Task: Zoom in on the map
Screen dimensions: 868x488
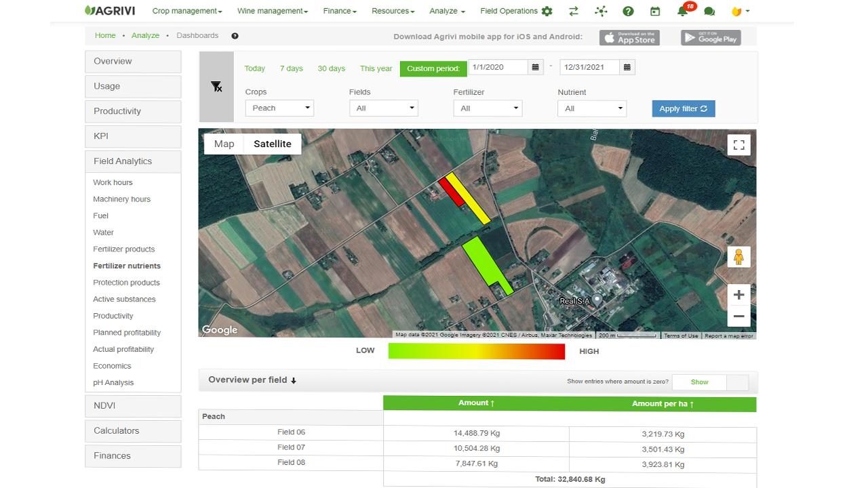Action: tap(739, 295)
